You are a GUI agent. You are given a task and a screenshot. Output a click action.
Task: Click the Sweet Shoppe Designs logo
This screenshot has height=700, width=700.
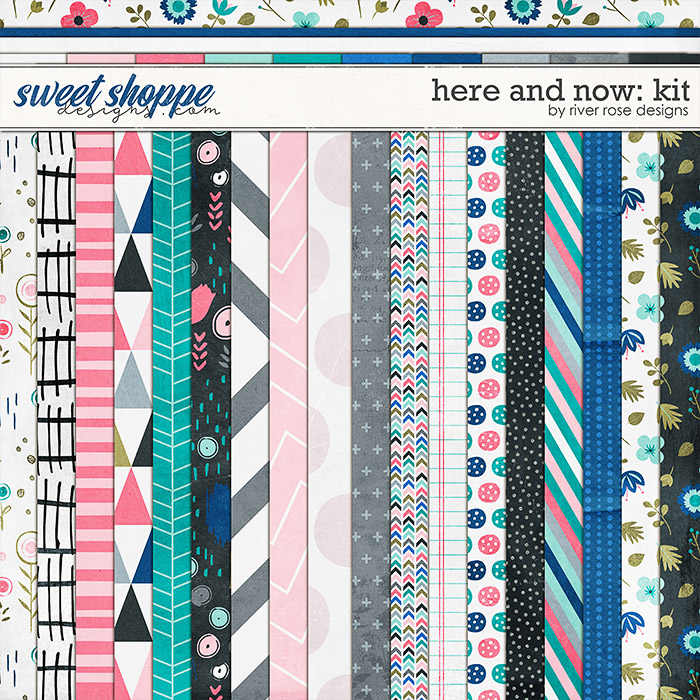point(116,98)
